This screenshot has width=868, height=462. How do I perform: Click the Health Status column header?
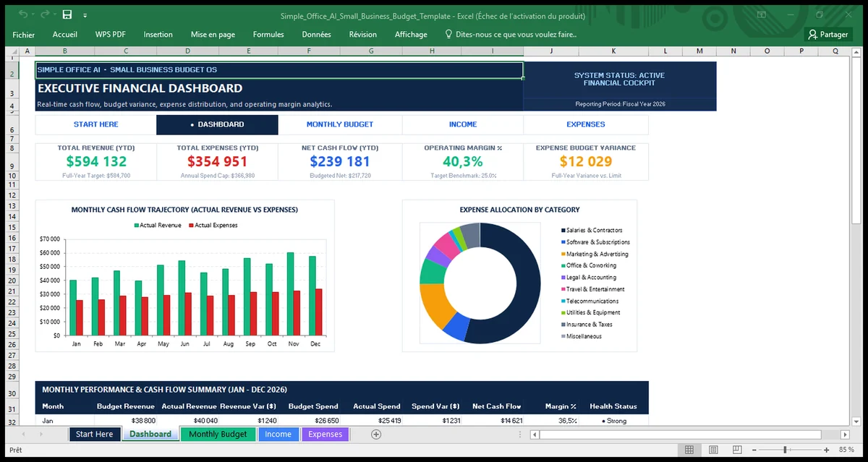click(613, 406)
